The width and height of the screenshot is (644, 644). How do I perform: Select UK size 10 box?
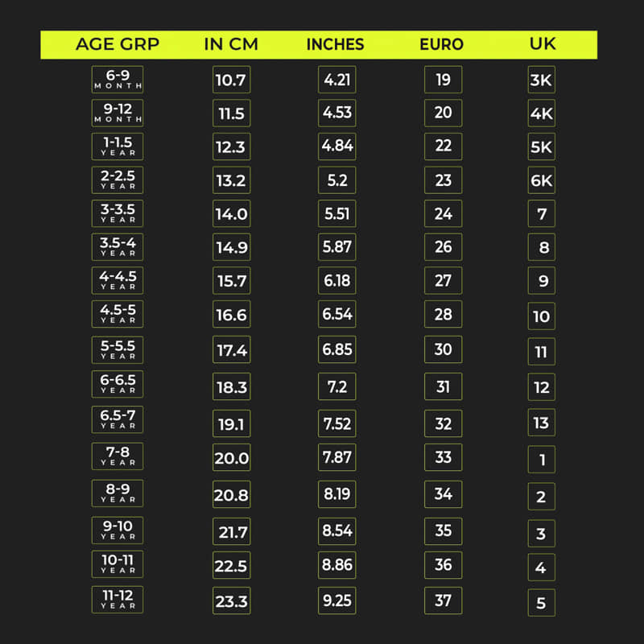coord(541,316)
